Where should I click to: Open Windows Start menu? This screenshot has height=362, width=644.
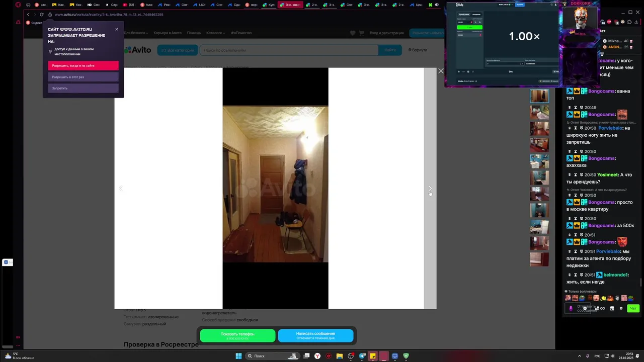coord(238,356)
